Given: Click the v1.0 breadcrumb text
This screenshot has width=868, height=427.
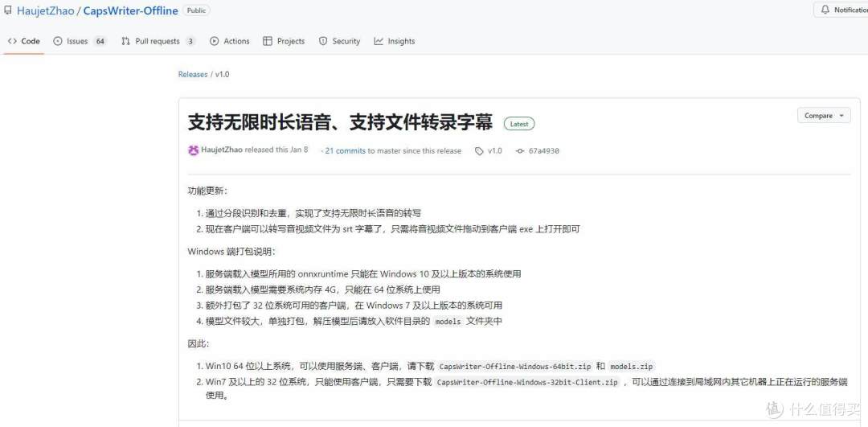Looking at the screenshot, I should [x=222, y=74].
